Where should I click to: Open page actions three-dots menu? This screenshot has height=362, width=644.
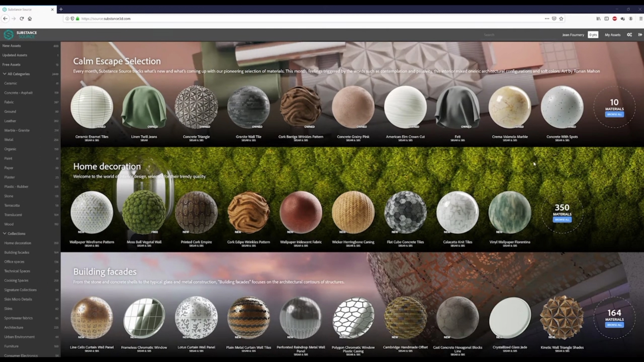[x=547, y=19]
